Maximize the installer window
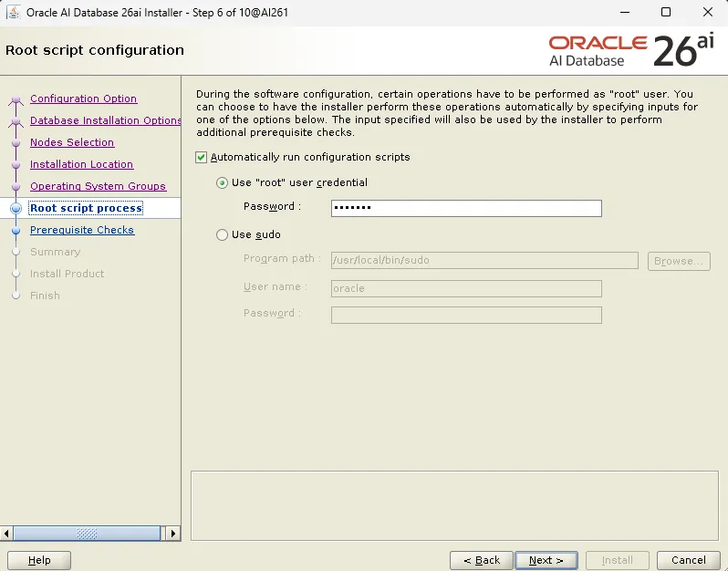728x571 pixels. (x=666, y=12)
